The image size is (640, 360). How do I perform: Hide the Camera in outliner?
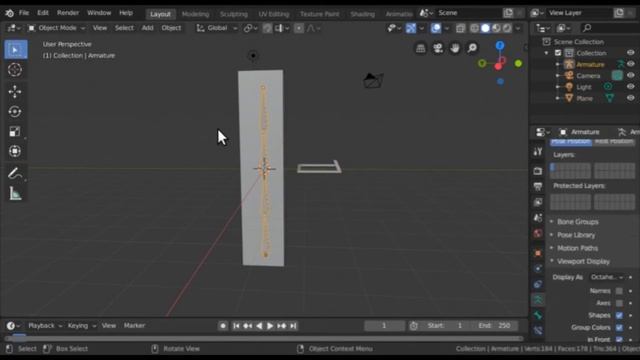pyautogui.click(x=631, y=76)
